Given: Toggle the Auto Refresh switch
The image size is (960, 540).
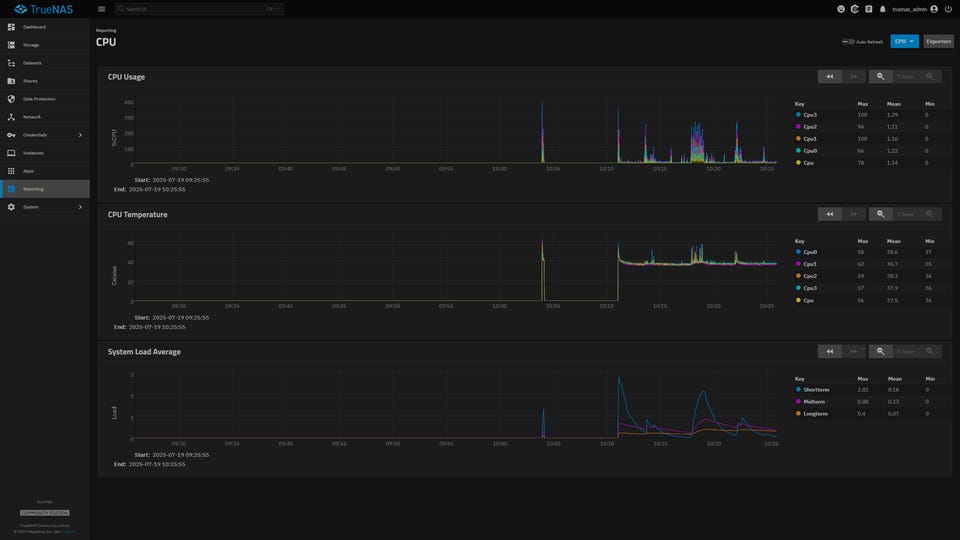Looking at the screenshot, I should tap(848, 42).
